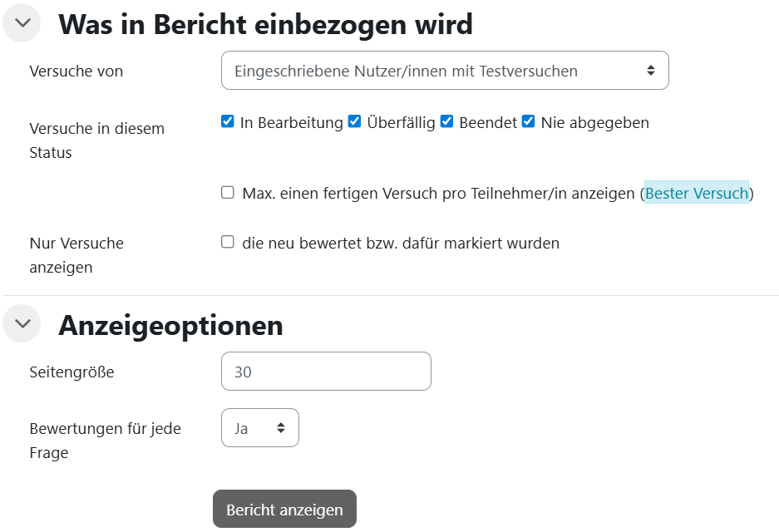Image resolution: width=779 pixels, height=532 pixels.
Task: Click the 'Seitengröße' field label
Action: 71,372
